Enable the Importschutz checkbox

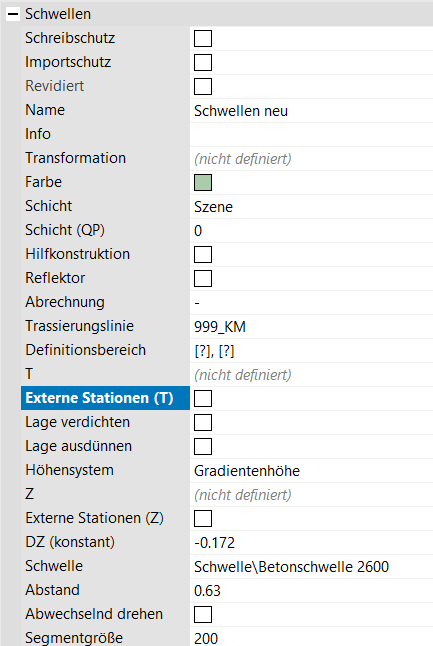point(203,63)
